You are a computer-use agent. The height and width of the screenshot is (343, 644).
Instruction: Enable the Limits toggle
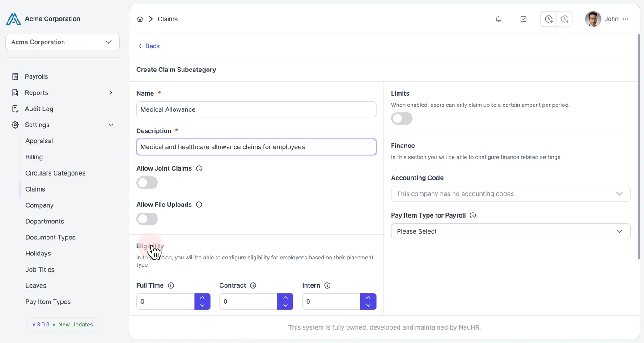point(402,118)
